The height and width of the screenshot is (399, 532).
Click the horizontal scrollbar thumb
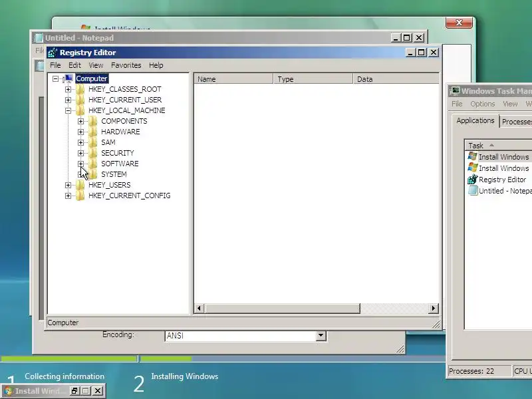coord(282,309)
